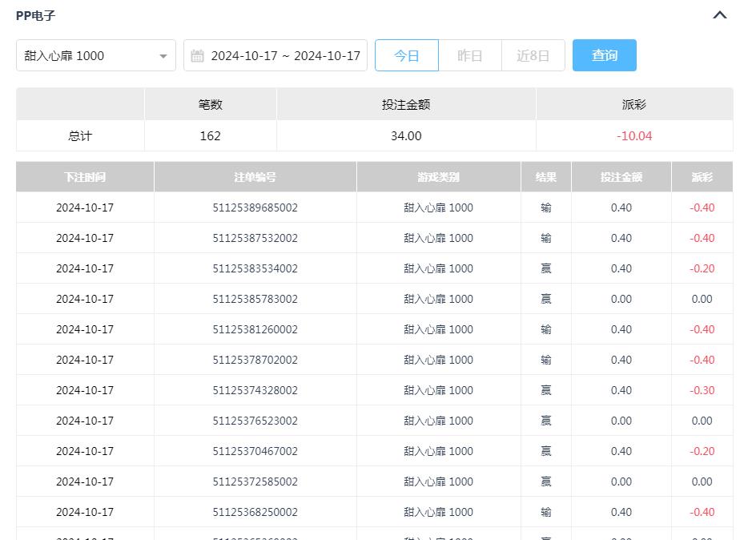Select the red total payout -10.04
This screenshot has width=756, height=540.
pos(633,135)
